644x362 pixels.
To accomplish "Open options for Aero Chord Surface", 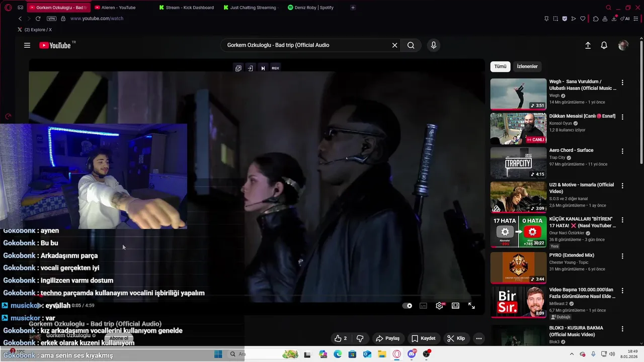I will click(x=622, y=151).
